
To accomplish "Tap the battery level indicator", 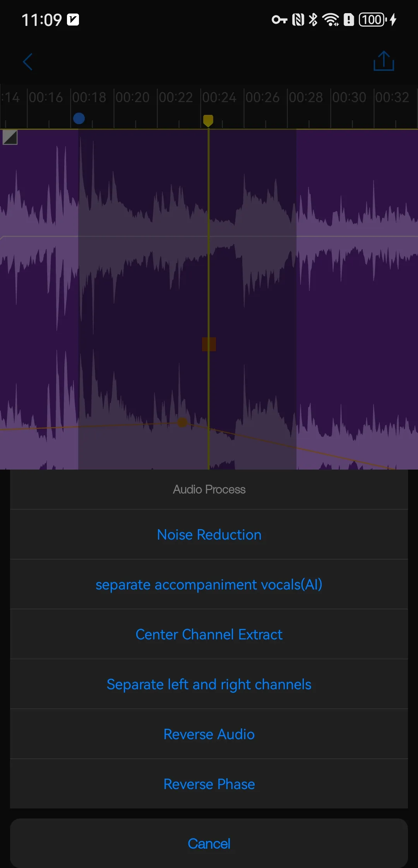I will pos(372,19).
